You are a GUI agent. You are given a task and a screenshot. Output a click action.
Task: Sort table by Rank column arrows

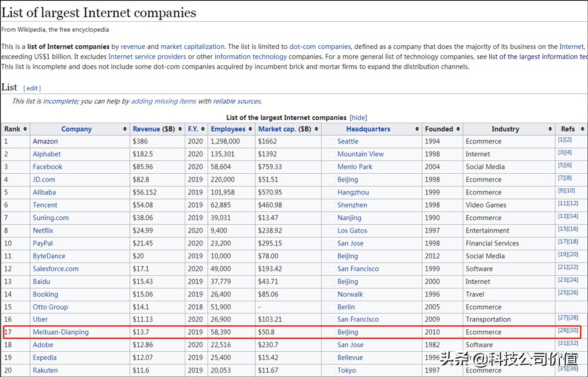pyautogui.click(x=25, y=129)
